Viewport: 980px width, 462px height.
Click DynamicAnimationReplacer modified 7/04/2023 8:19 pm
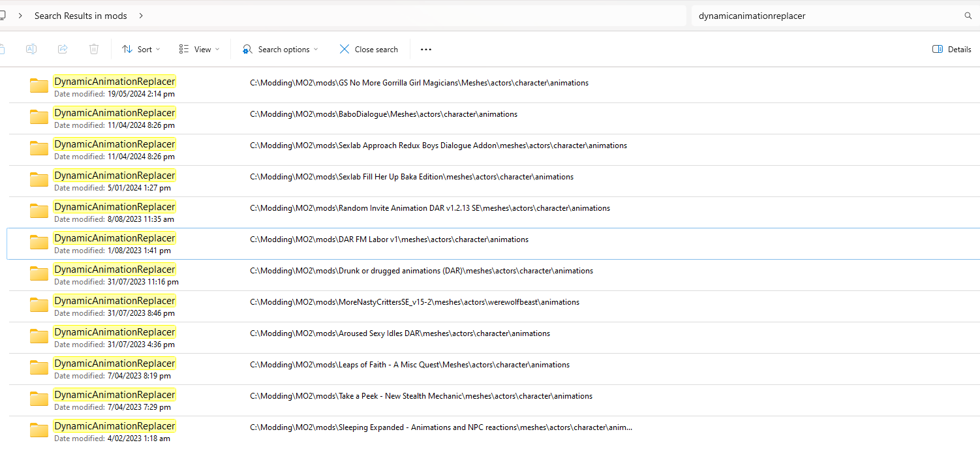click(115, 363)
